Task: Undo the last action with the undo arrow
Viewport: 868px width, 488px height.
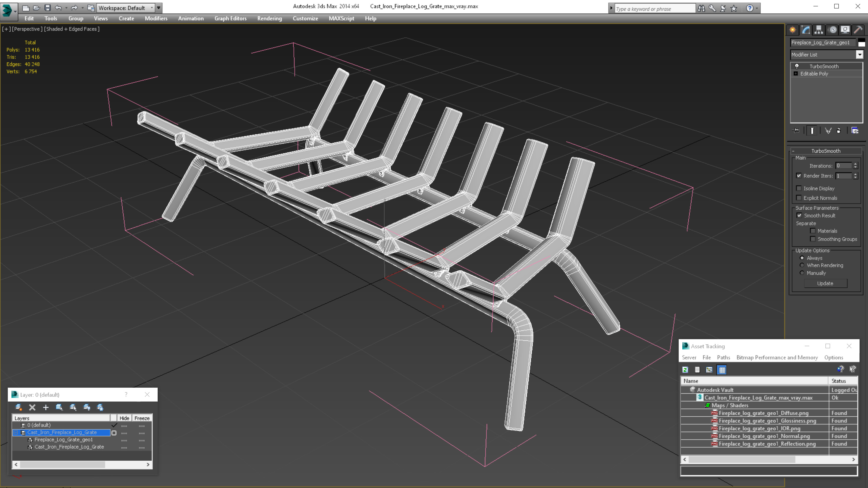Action: 58,8
